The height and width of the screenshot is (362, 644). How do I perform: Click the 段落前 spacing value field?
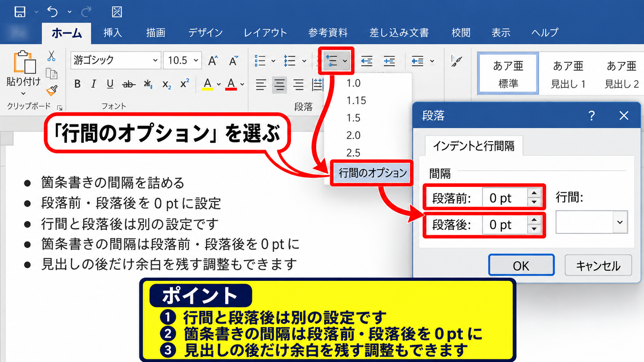click(505, 198)
